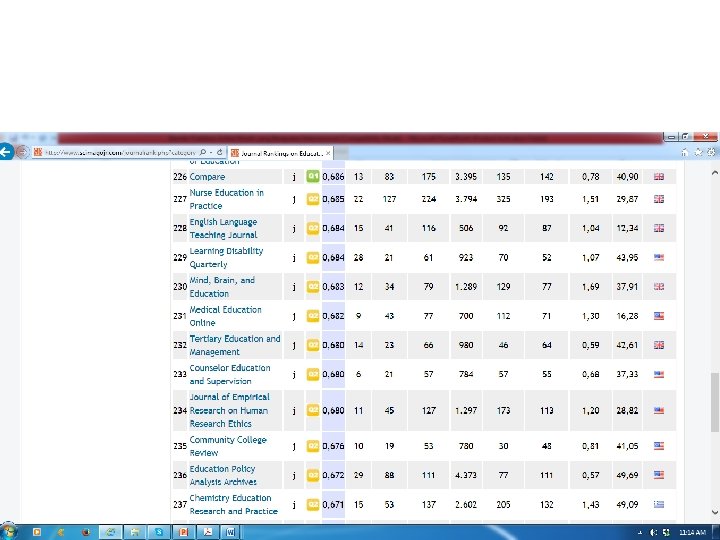The width and height of the screenshot is (720, 540).
Task: Click the US flag for Education Policy Analysis Archives
Action: 659,475
